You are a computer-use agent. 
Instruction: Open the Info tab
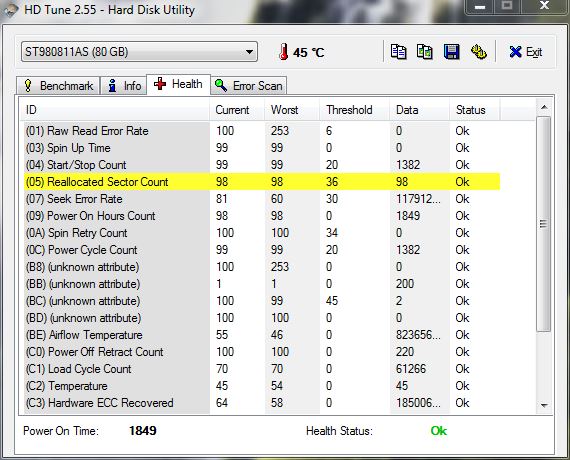124,86
